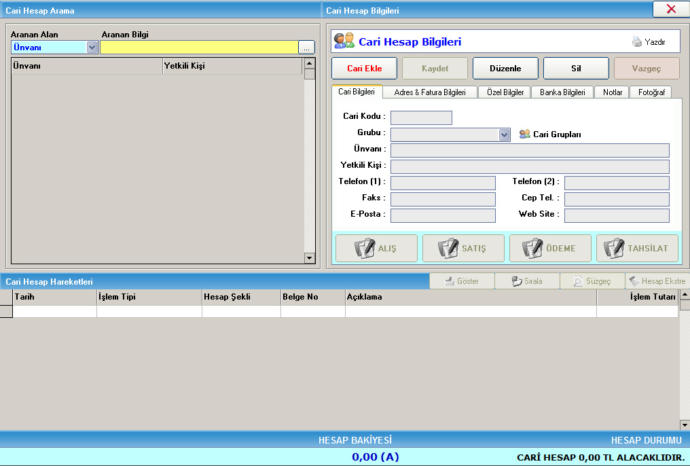Click the Web Site field

(617, 215)
